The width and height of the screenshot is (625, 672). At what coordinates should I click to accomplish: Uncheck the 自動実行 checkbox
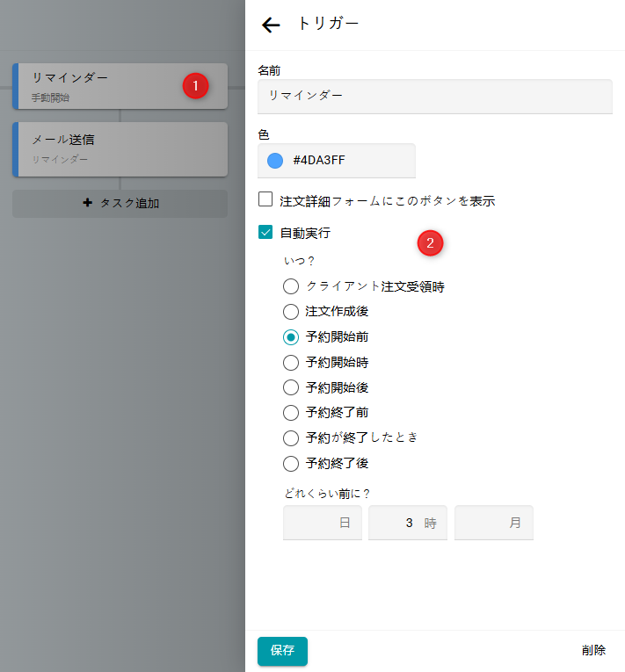tap(265, 232)
